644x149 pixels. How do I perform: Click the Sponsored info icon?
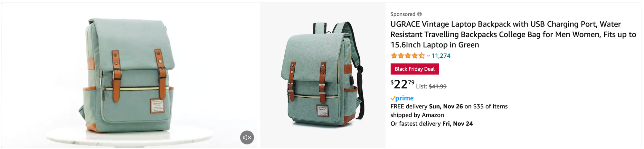tap(420, 14)
